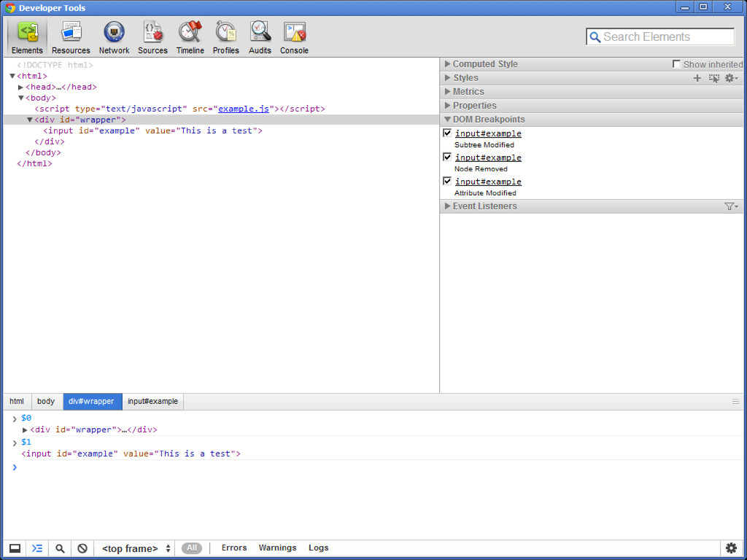Select the DOCTYPE html row
The width and height of the screenshot is (747, 560).
[x=221, y=65]
